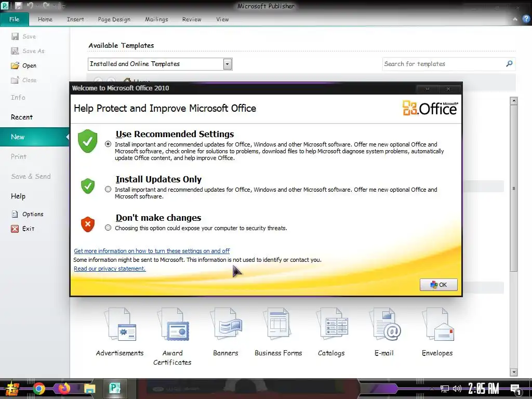The height and width of the screenshot is (399, 532).
Task: Click Exit to quit Publisher
Action: (23, 229)
